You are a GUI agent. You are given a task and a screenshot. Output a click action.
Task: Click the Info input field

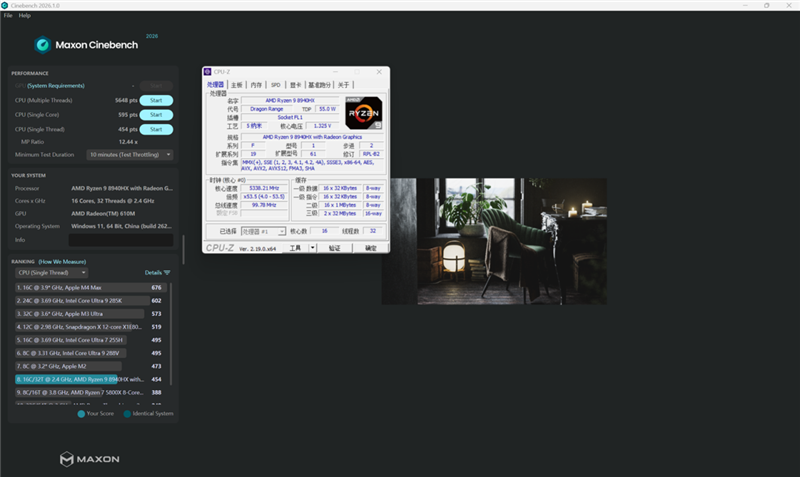tap(121, 240)
